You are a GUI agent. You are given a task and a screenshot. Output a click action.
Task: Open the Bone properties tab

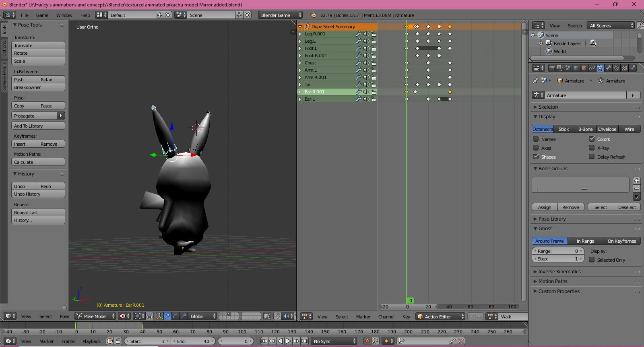(x=609, y=68)
